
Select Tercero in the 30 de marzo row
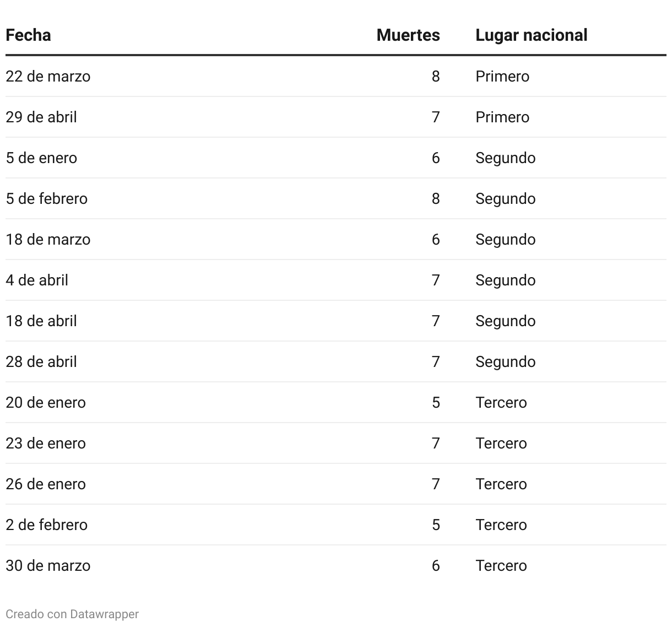501,565
